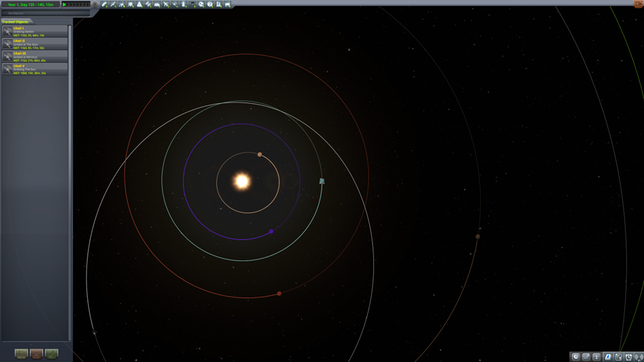
Task: Open the comm network signal icon
Action: [639, 357]
